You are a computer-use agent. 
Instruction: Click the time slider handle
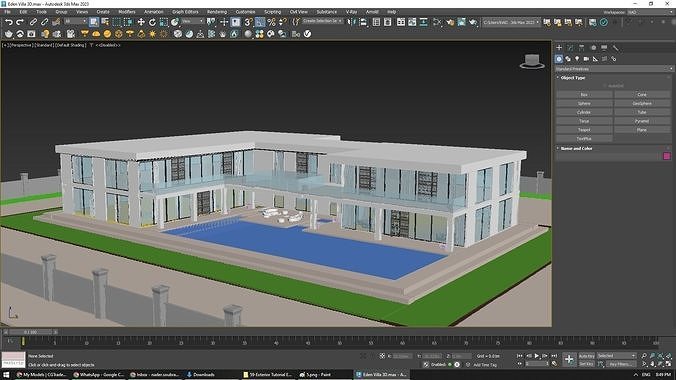(x=31, y=332)
